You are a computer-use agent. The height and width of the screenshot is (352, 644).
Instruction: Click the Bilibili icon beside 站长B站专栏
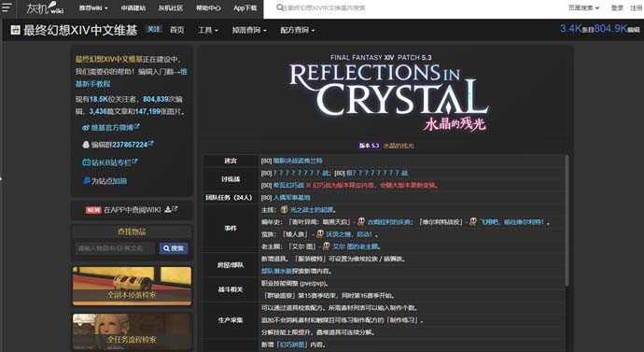(86, 162)
